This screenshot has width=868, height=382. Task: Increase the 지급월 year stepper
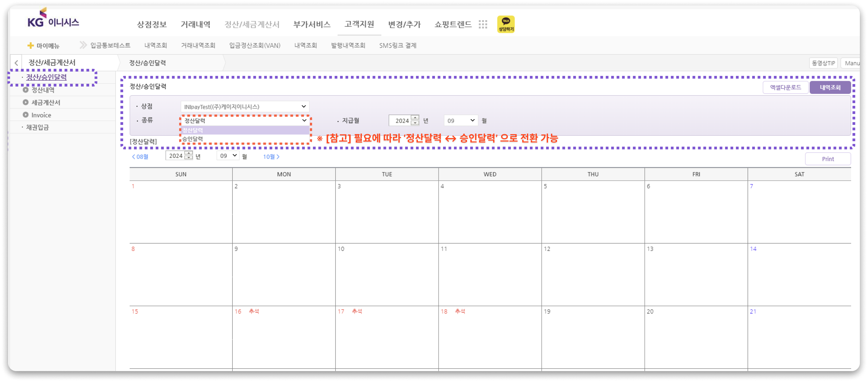pos(415,118)
